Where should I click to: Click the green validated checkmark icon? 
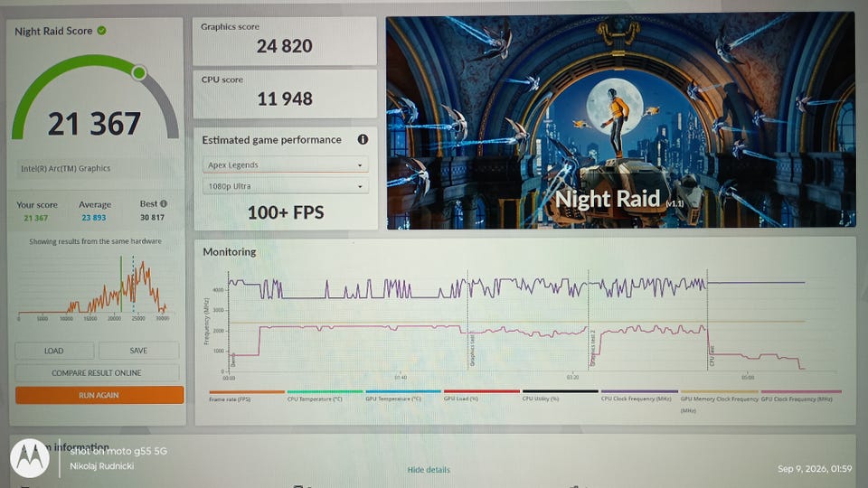pyautogui.click(x=102, y=31)
